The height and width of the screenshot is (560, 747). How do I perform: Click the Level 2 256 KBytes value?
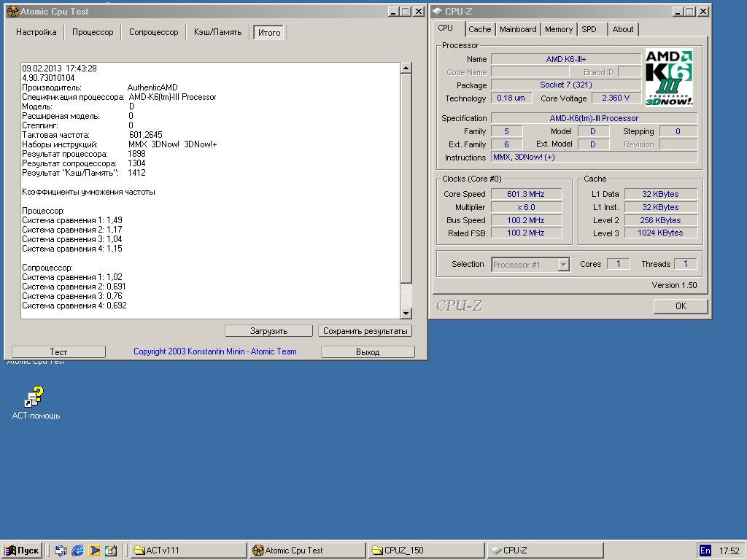[660, 220]
